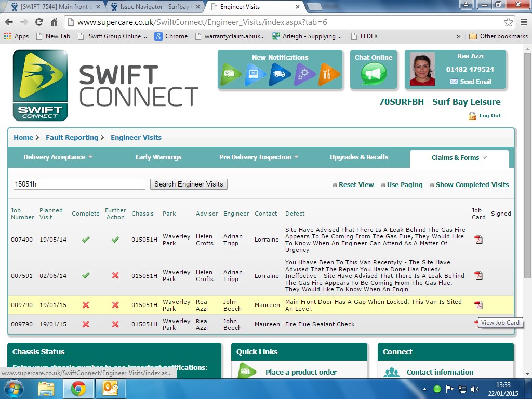Expand Claims & Forms dropdown tab
Viewport: 532px width, 399px height.
(484, 158)
